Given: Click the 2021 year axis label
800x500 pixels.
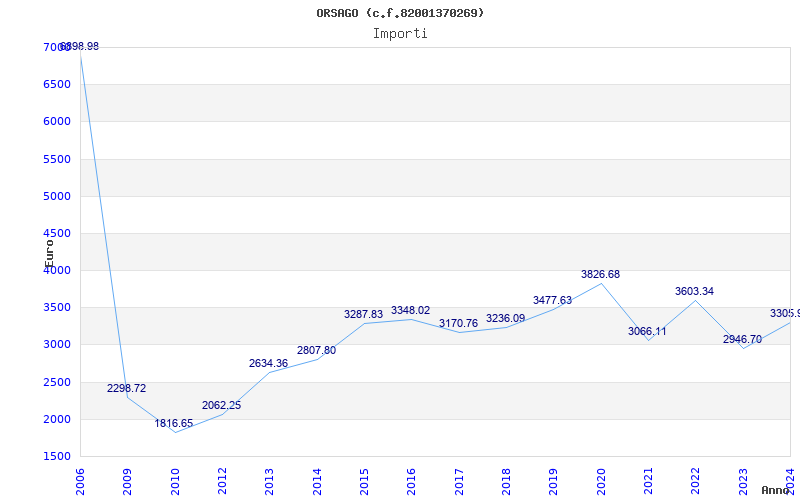Looking at the screenshot, I should click(x=648, y=482).
